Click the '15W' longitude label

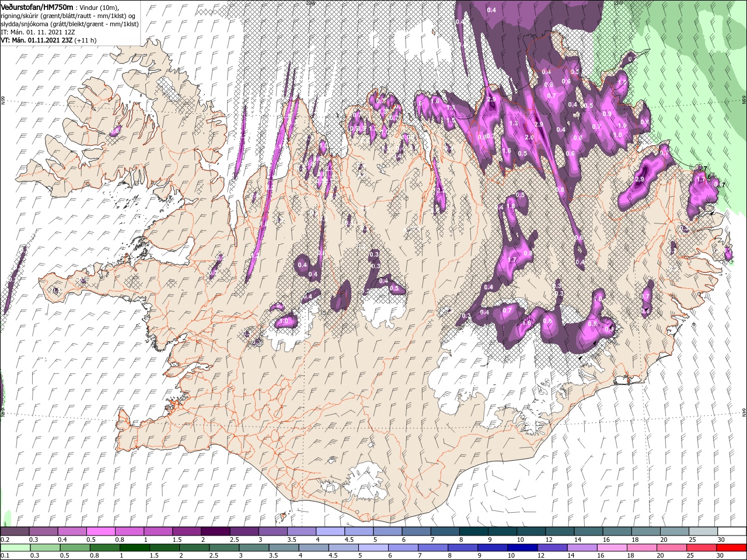coord(617,3)
